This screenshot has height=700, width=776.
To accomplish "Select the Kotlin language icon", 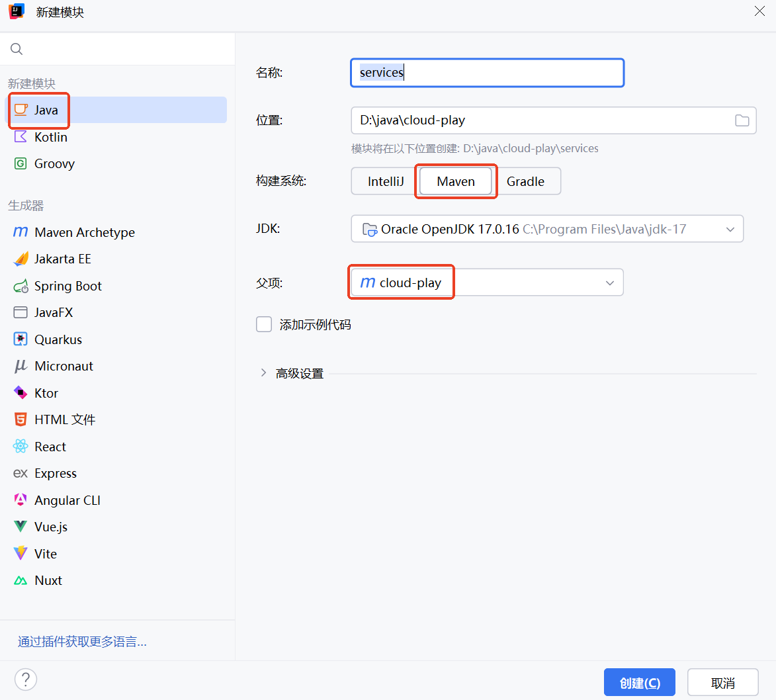I will tap(21, 137).
